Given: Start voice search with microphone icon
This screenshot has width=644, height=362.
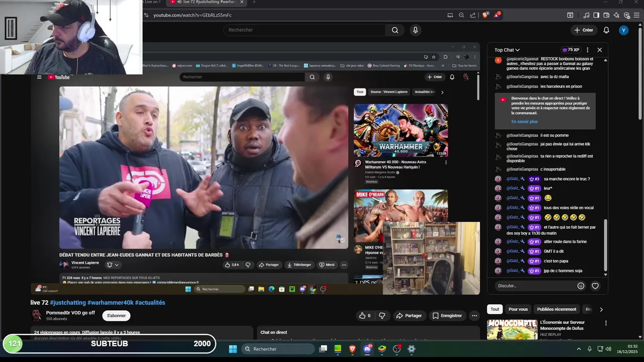Looking at the screenshot, I should [415, 30].
